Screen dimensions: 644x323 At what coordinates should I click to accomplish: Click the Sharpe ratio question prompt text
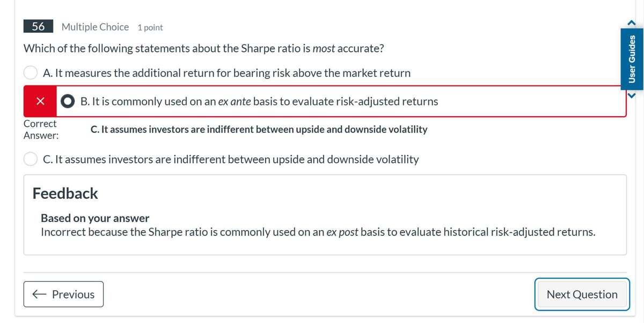coord(203,48)
